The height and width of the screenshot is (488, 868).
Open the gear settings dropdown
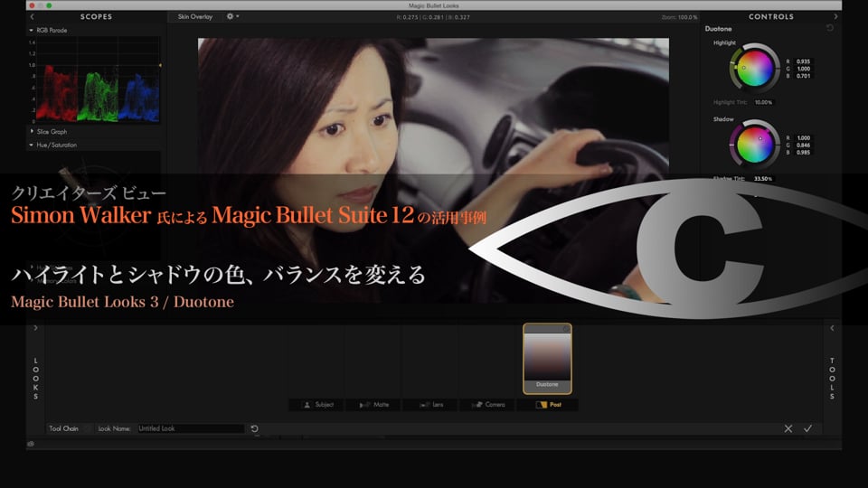[x=232, y=16]
